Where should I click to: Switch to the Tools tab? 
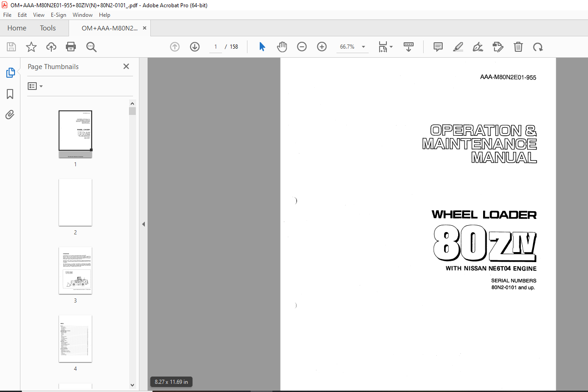pos(48,28)
